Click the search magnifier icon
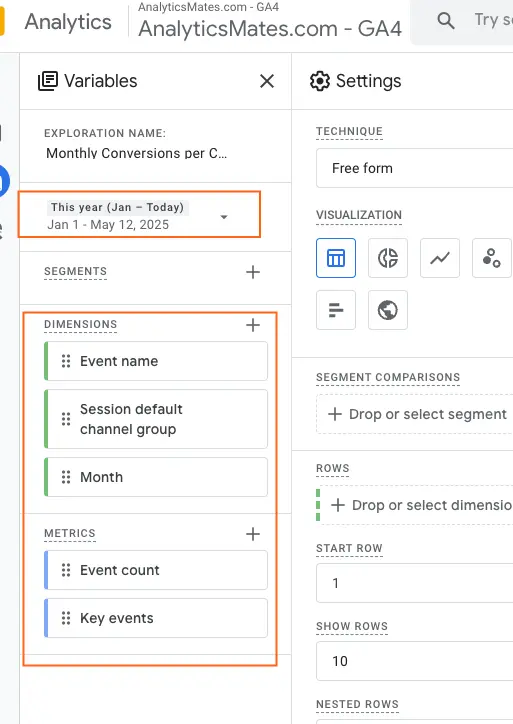 pos(446,20)
